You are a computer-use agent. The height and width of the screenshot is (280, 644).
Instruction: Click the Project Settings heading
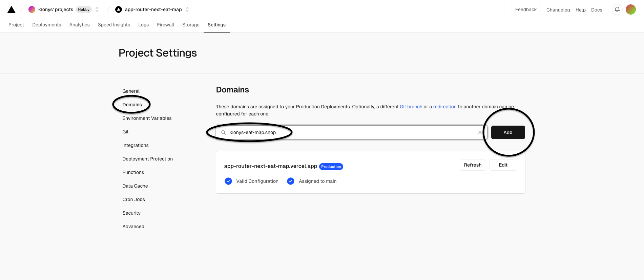click(158, 53)
